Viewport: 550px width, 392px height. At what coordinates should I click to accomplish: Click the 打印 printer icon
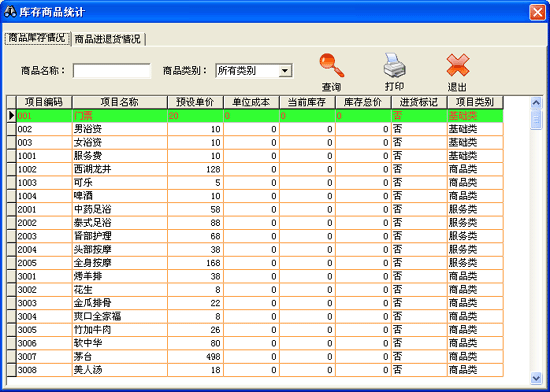tap(395, 65)
